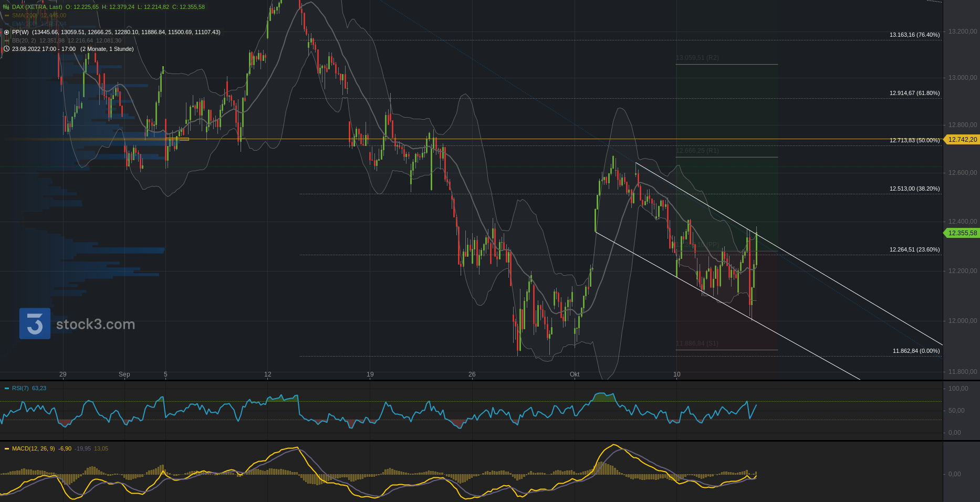980x502 pixels.
Task: Click the yellow 12.742,20 price marker tag
Action: click(962, 140)
